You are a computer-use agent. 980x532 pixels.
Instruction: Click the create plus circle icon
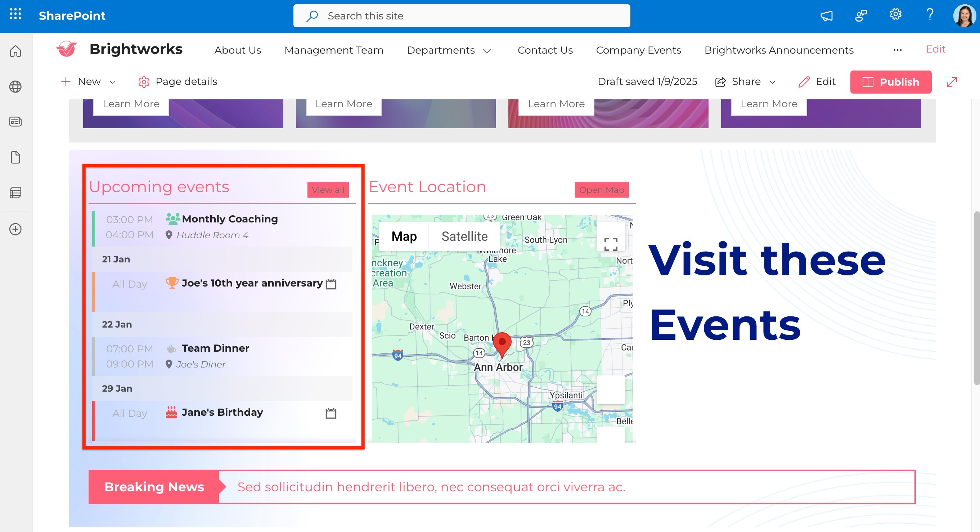click(15, 229)
